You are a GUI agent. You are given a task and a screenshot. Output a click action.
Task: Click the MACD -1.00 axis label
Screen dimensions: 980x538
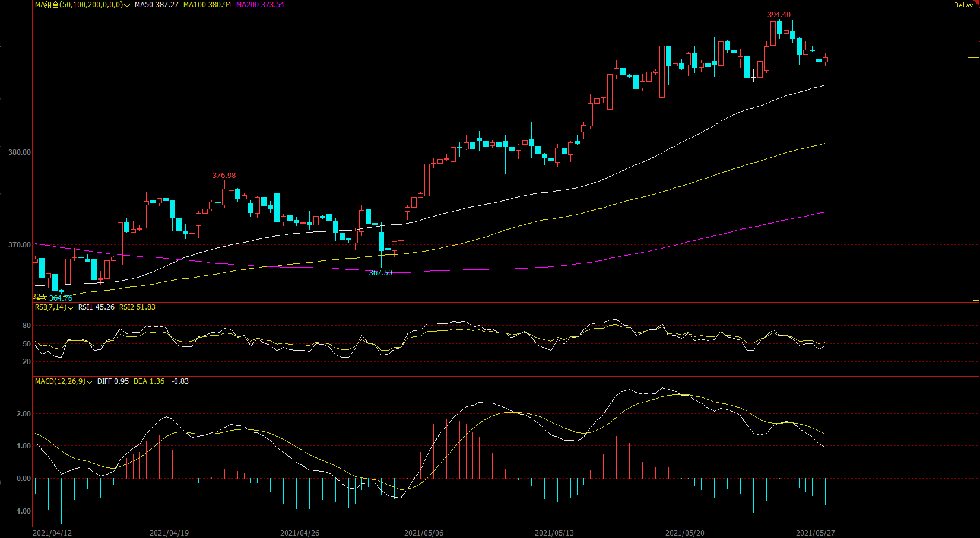click(23, 511)
